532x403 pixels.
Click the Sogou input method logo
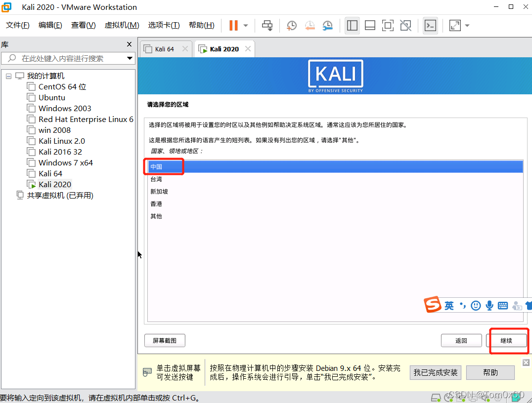point(433,304)
